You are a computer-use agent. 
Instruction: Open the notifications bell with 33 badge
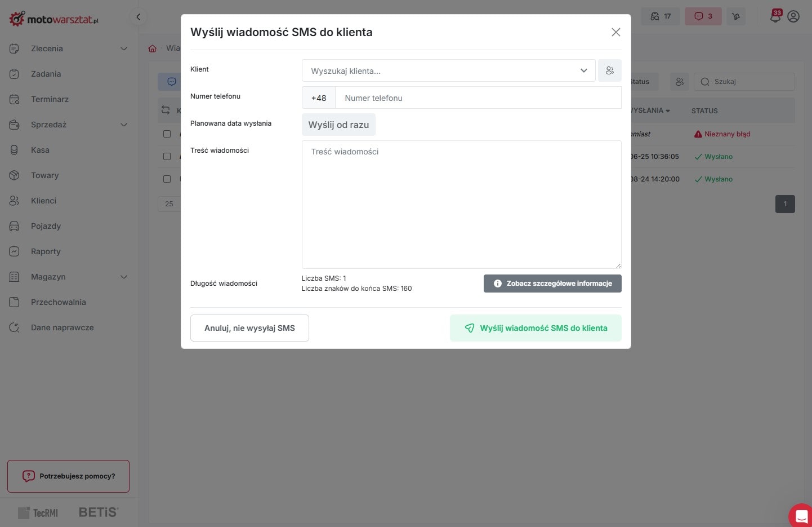[775, 16]
